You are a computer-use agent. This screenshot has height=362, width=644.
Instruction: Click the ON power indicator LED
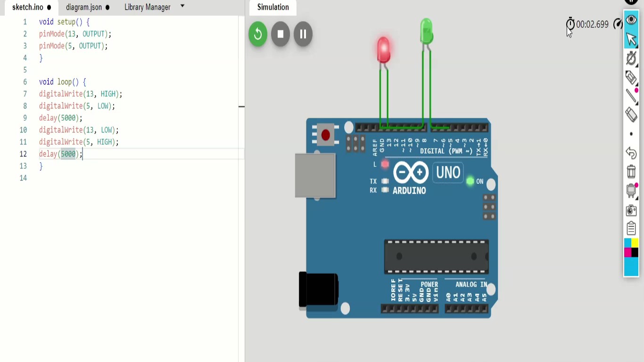[x=470, y=181]
